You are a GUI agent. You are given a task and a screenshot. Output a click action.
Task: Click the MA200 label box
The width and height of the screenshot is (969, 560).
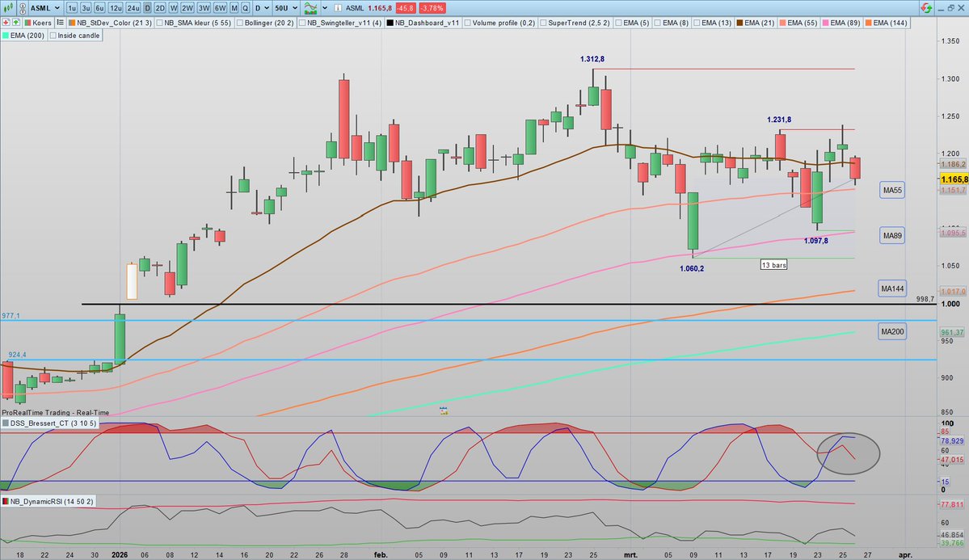[892, 332]
